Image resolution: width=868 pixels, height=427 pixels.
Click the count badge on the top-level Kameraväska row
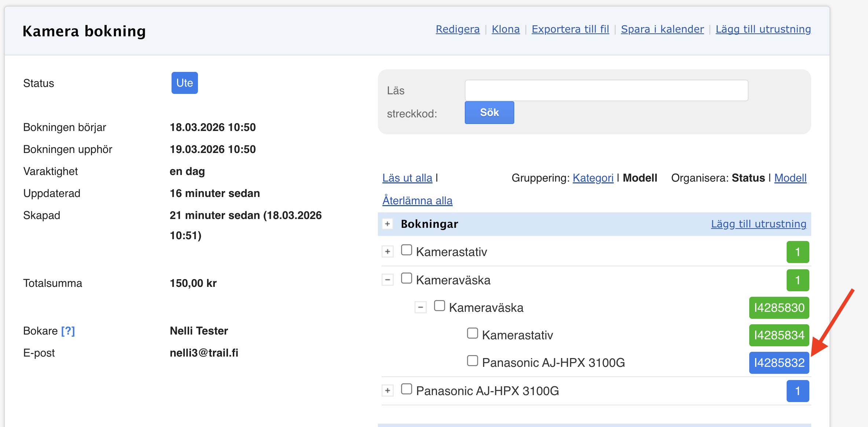point(798,280)
